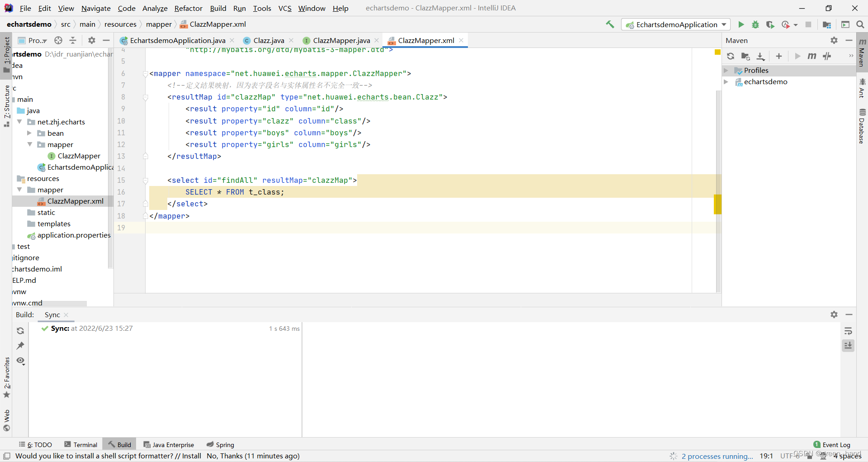Click the 19:1 caret position indicator
Viewport: 868px width, 462px height.
[766, 456]
